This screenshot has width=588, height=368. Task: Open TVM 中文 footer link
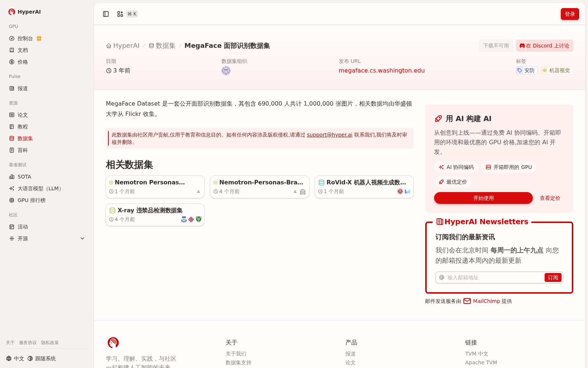point(477,354)
